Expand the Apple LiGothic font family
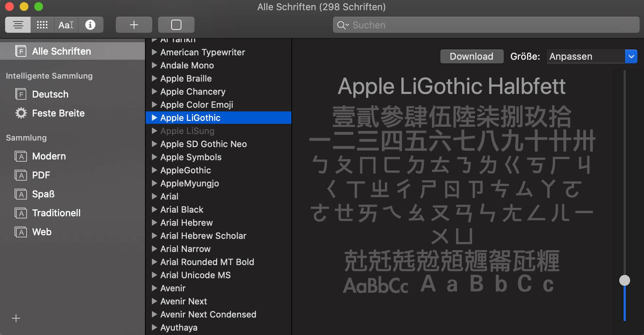644x335 pixels. coord(154,118)
